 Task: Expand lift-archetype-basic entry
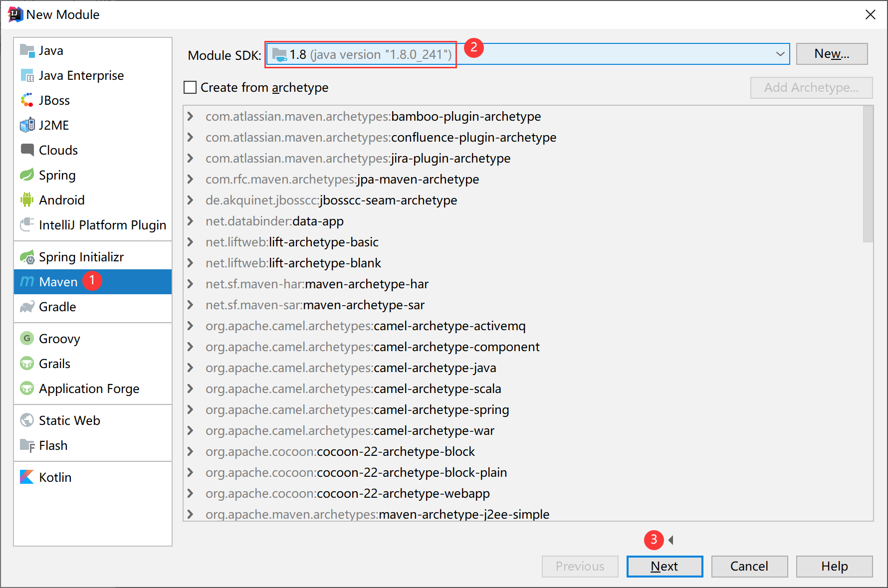(190, 242)
